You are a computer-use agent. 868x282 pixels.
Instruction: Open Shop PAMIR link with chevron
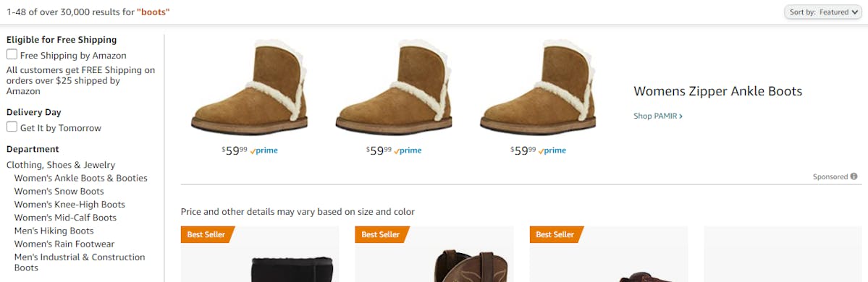pyautogui.click(x=657, y=116)
